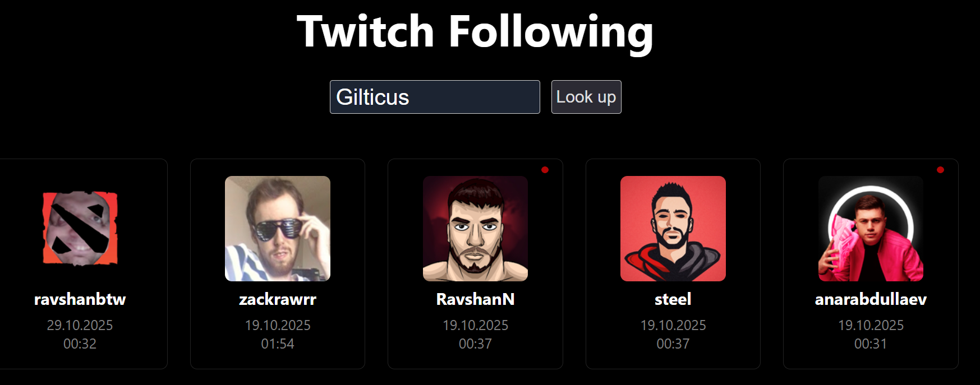Open the zackrawrr channel name link
The height and width of the screenshot is (385, 980).
(278, 299)
